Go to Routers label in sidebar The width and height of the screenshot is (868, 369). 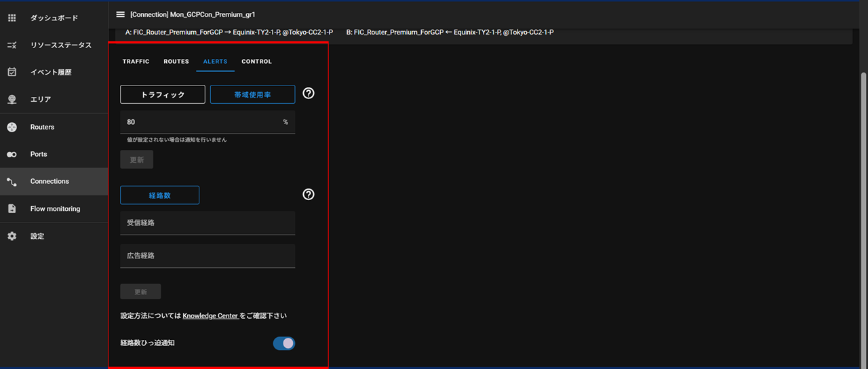click(x=42, y=127)
